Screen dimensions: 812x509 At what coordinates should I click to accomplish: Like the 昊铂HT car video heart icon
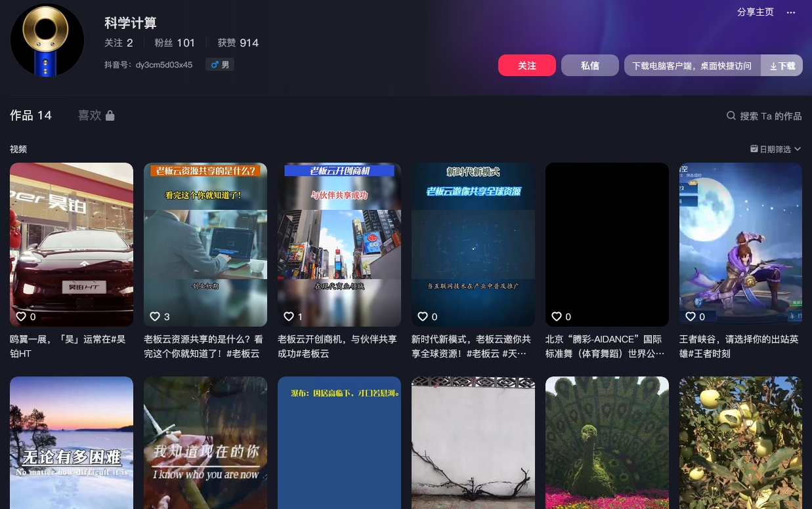tap(21, 316)
